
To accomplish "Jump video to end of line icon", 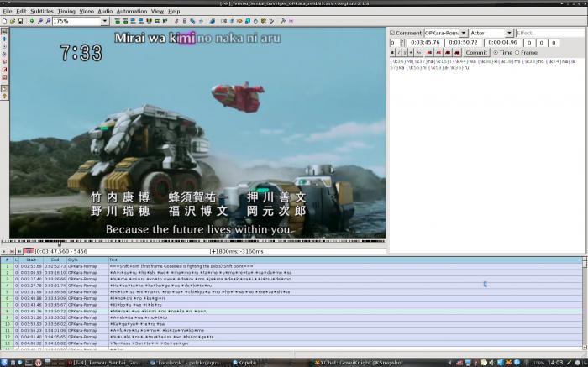I will coord(125,21).
